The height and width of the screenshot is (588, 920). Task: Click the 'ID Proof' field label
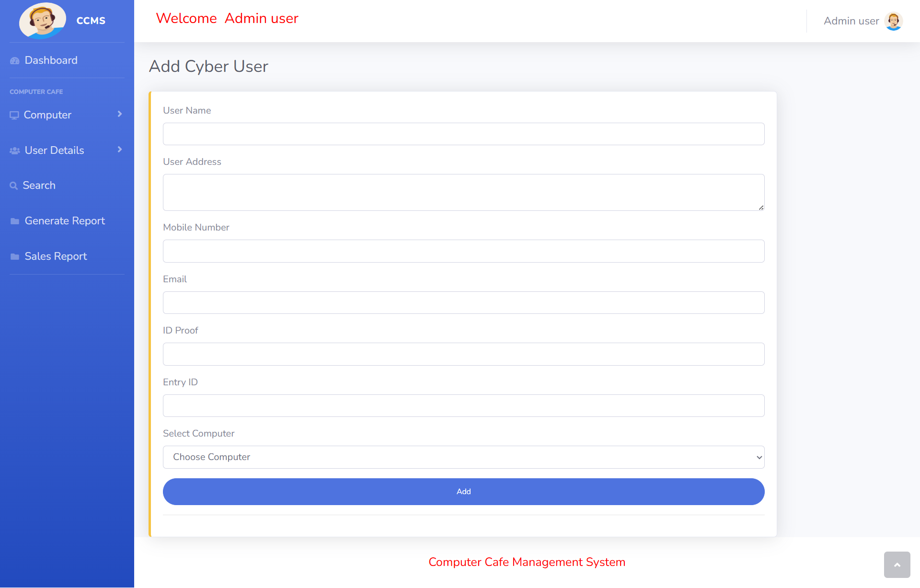[x=180, y=330]
